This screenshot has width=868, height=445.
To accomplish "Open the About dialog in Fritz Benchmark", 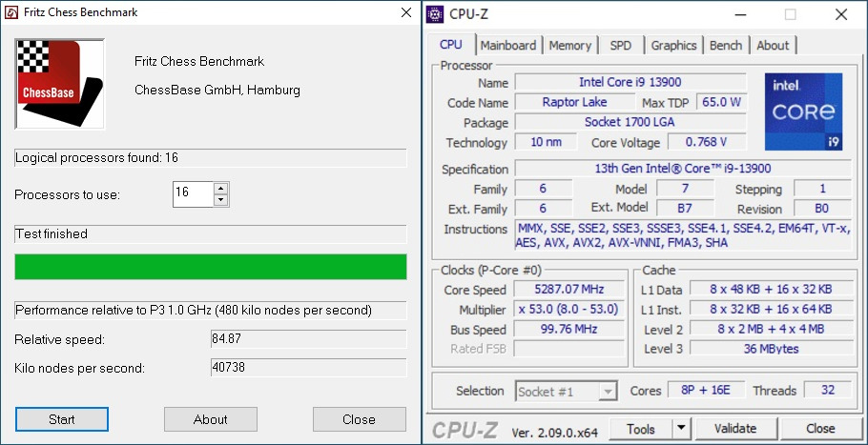I will (x=211, y=419).
